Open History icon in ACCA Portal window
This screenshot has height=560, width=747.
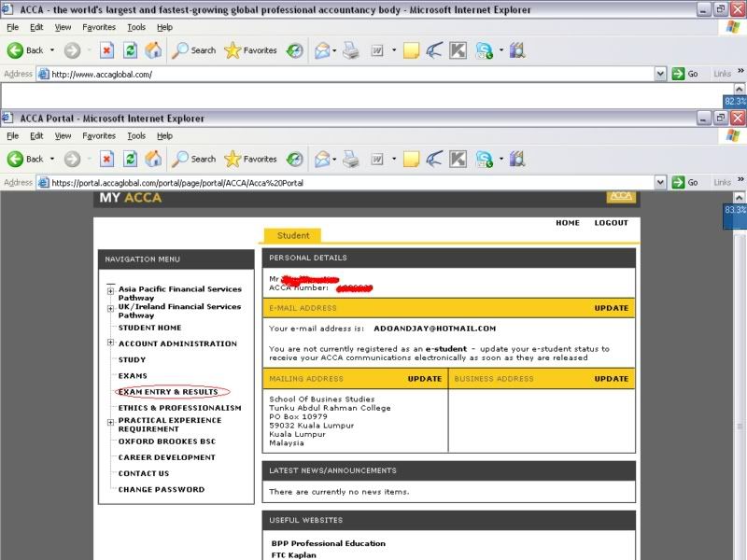(x=295, y=159)
